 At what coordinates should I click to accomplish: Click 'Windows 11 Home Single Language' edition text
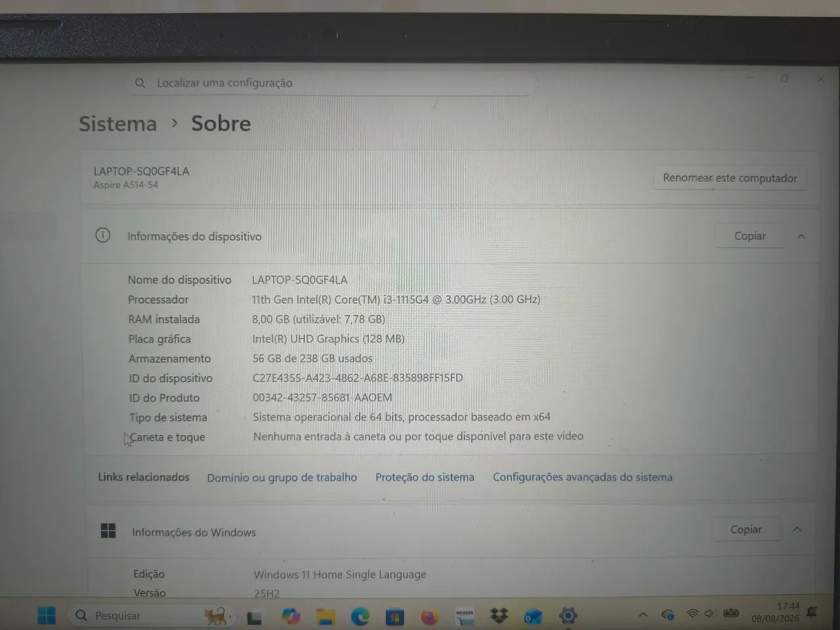coord(340,574)
